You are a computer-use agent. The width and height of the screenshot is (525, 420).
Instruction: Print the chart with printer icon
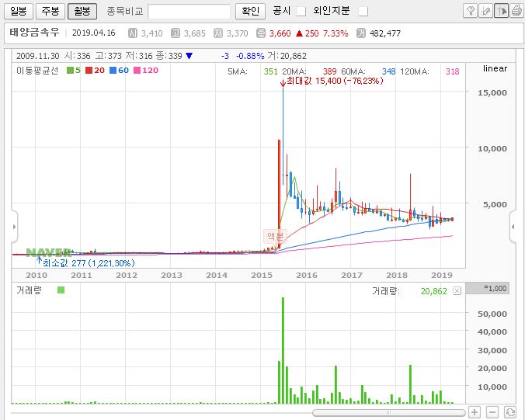pos(516,11)
